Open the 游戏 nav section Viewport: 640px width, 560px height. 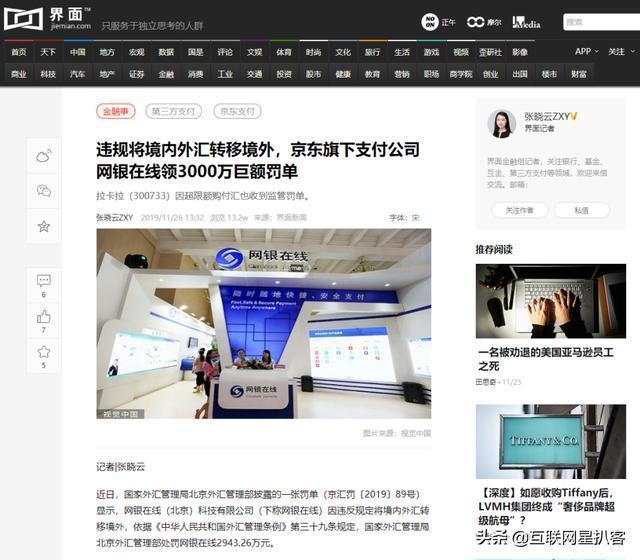pos(431,52)
